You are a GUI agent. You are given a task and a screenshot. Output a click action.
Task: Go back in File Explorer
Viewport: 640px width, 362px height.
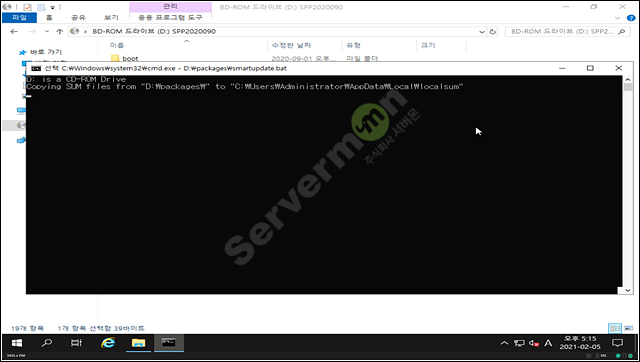14,31
